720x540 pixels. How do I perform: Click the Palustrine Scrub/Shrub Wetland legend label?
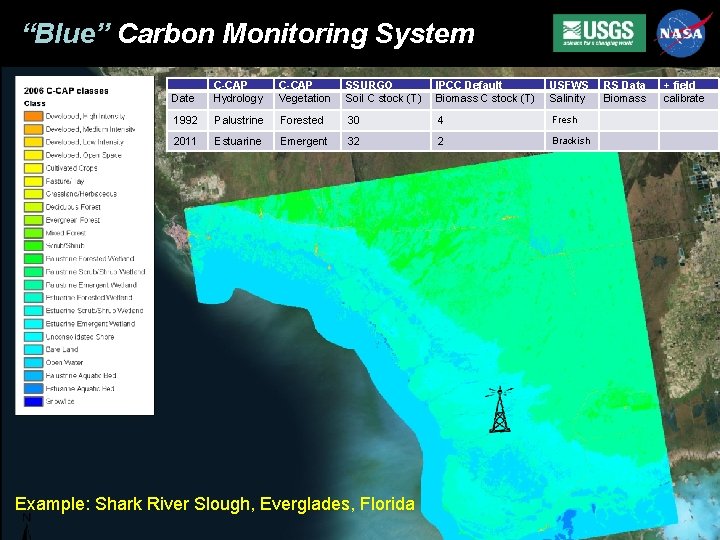pyautogui.click(x=96, y=272)
